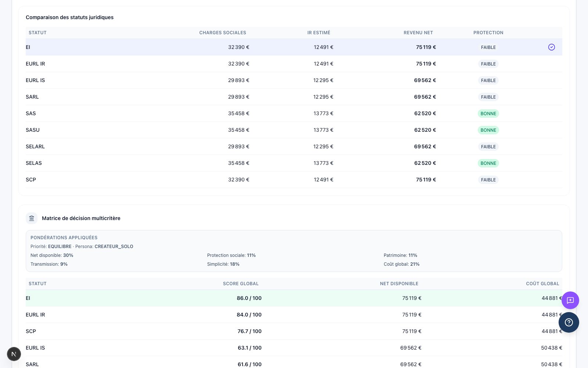Click the COÛT GLOBAL column header
The image size is (588, 368).
(542, 284)
